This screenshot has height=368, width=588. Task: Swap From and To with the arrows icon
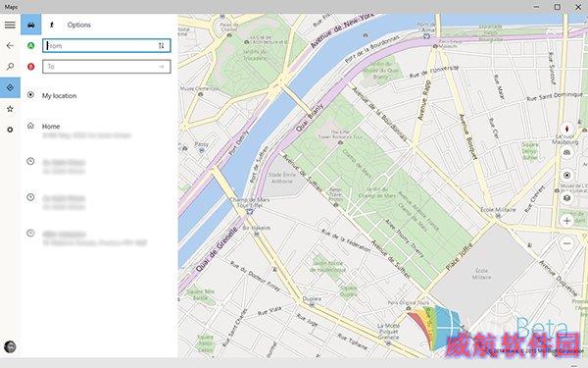click(x=162, y=46)
